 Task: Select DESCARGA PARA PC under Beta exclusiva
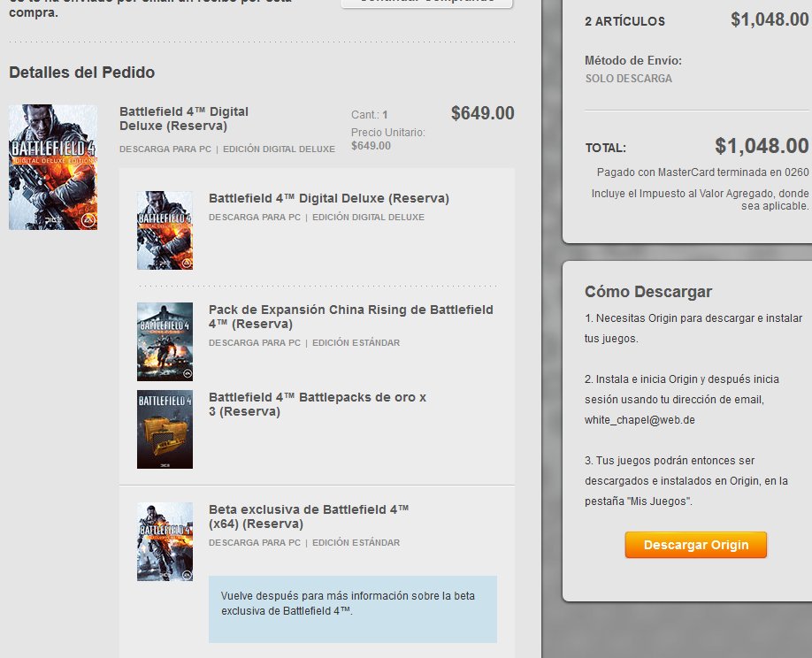coord(254,542)
